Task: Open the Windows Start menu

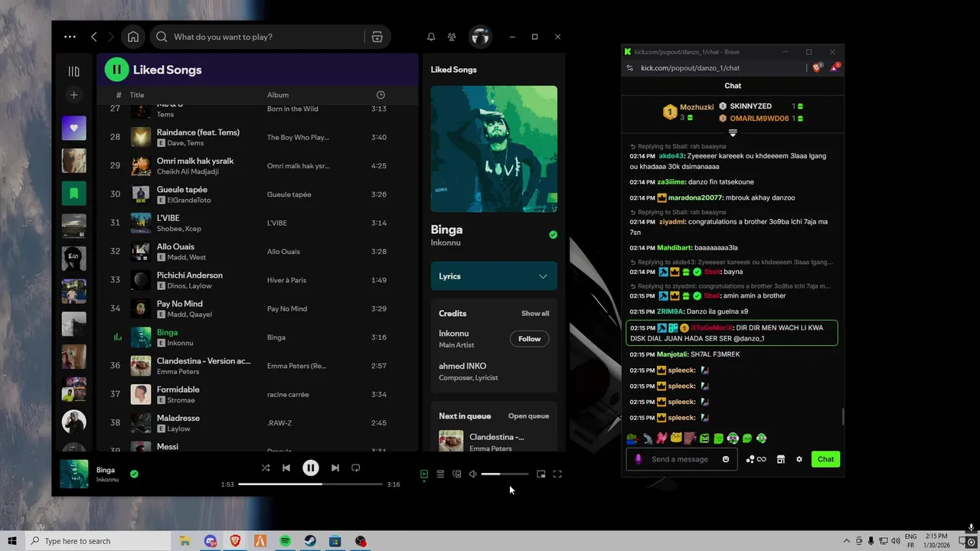Action: click(x=12, y=541)
